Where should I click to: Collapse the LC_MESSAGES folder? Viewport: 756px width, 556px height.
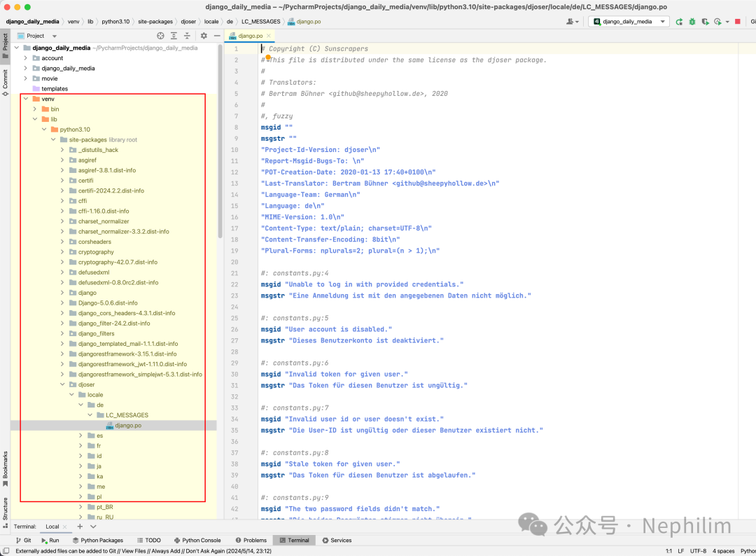[90, 415]
